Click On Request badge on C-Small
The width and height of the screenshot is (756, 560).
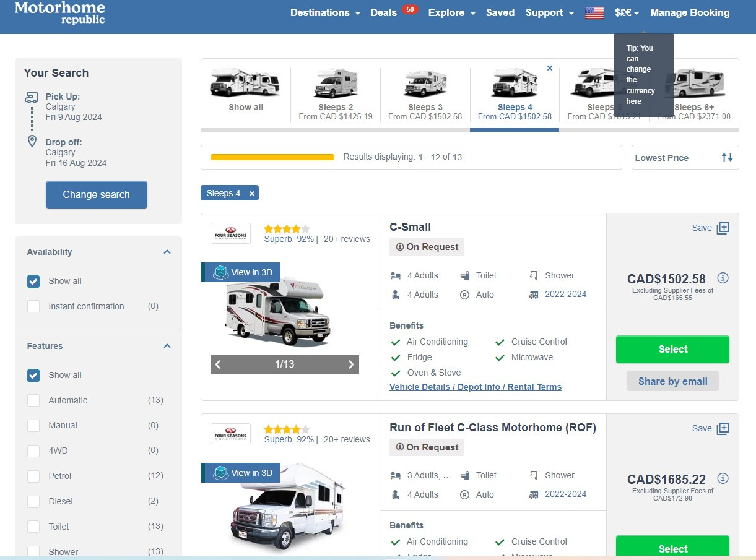coord(427,247)
